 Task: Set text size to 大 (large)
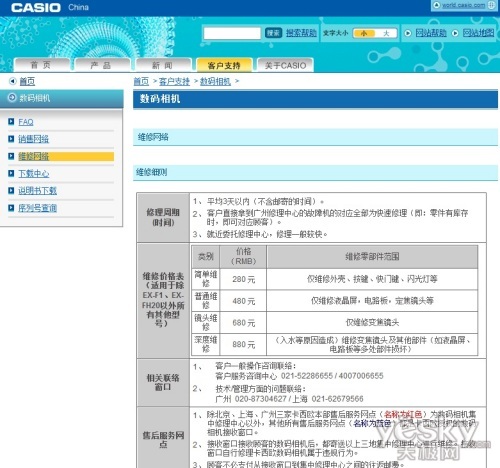coord(386,33)
